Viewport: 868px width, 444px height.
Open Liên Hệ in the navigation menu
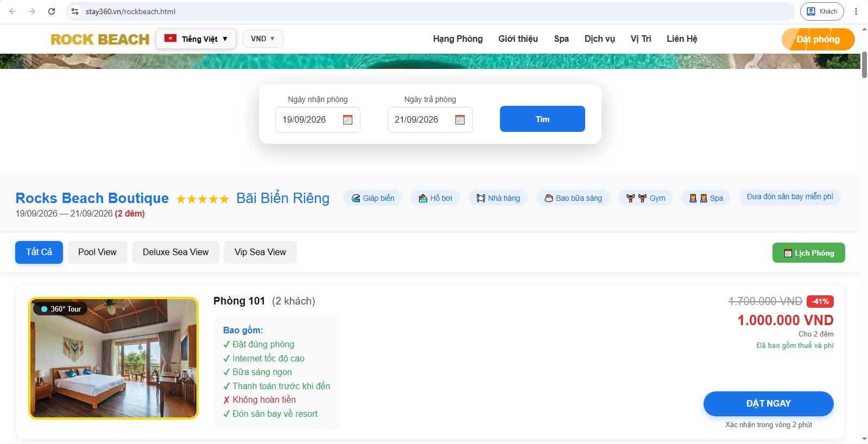point(682,39)
